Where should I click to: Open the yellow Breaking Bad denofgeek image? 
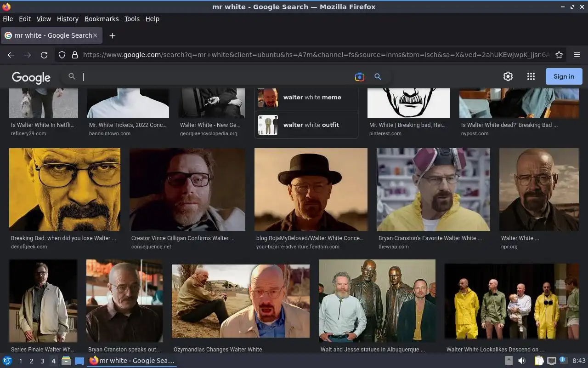[65, 190]
